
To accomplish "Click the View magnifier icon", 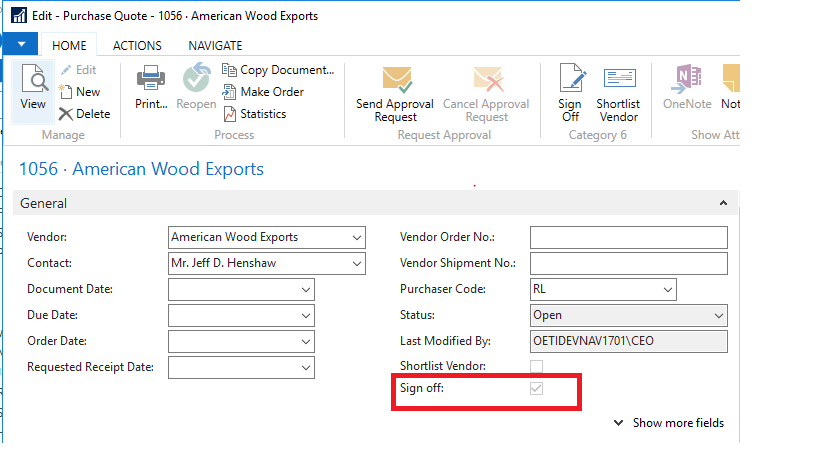I will tap(34, 79).
